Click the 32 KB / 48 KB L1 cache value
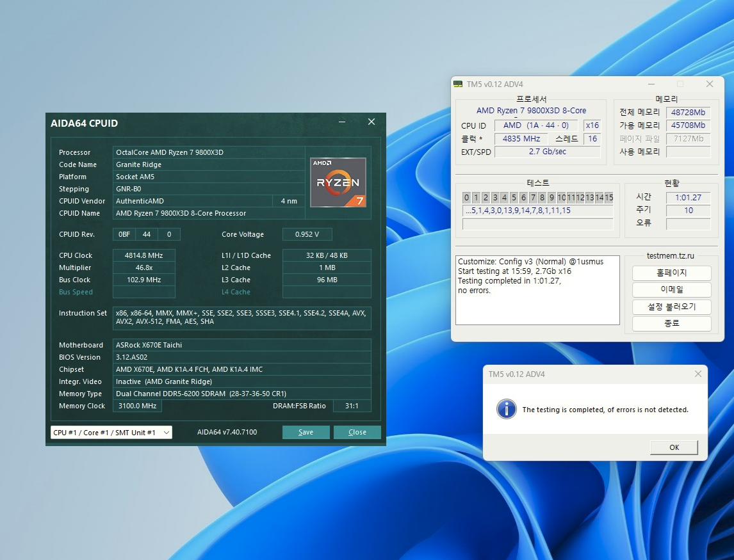 click(327, 255)
